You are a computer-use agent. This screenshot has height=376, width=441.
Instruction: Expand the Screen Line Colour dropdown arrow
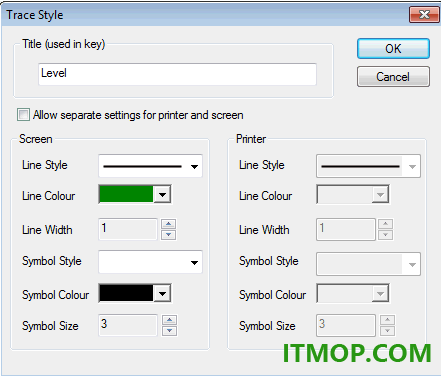(x=162, y=194)
